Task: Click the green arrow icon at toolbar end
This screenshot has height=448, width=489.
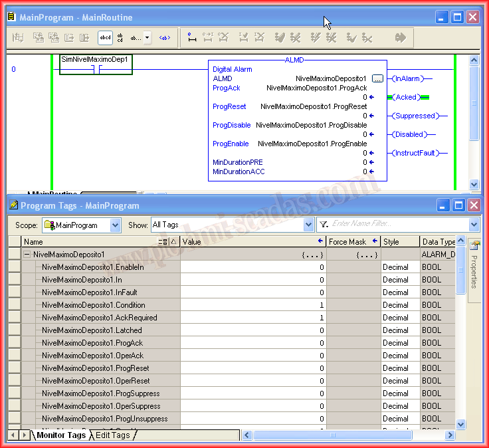Action: pos(400,38)
